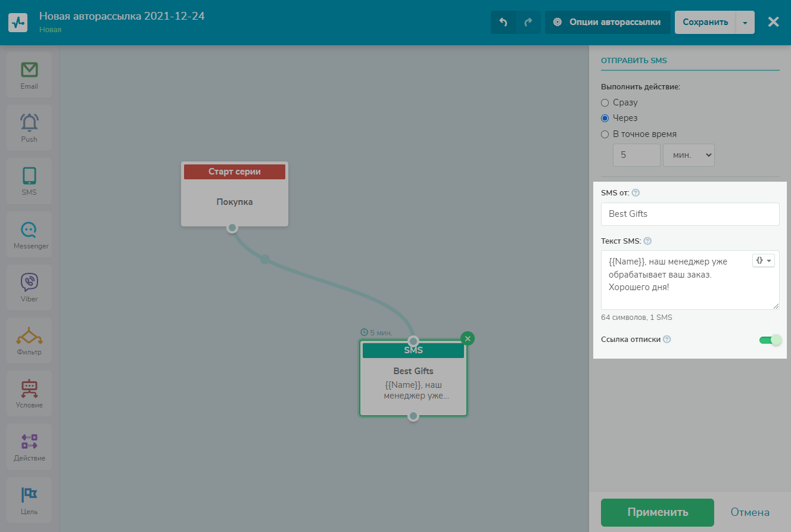This screenshot has height=532, width=791.
Task: Open the variable insert dropdown in SMS text
Action: click(x=763, y=261)
